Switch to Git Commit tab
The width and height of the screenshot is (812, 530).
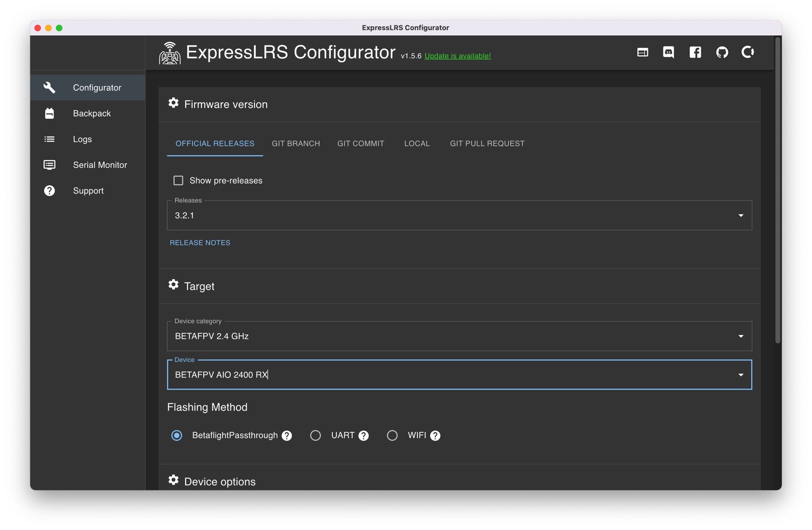click(x=361, y=144)
